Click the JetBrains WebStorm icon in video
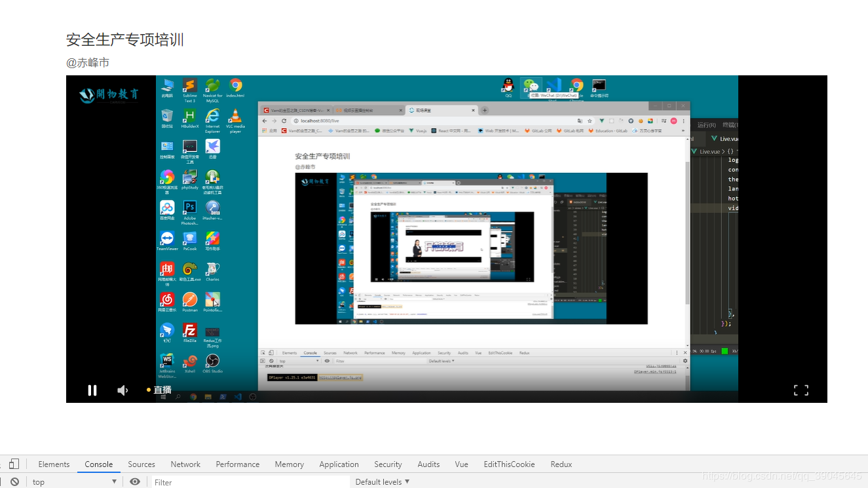 pyautogui.click(x=167, y=366)
